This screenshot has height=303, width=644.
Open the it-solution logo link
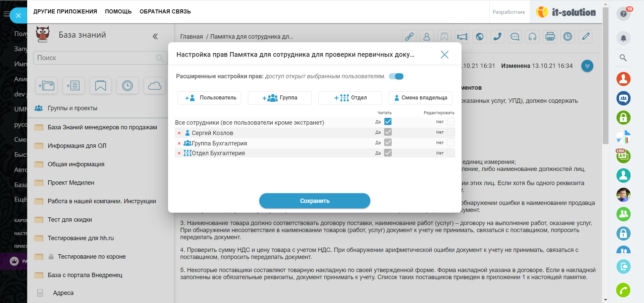tap(566, 12)
